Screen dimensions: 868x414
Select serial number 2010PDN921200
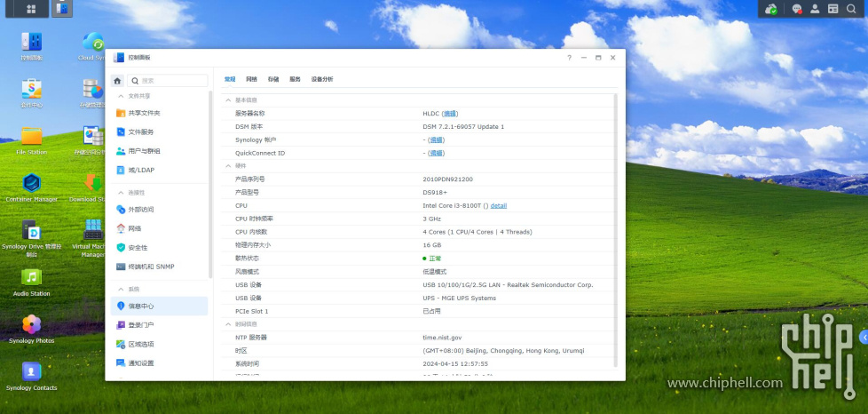(448, 179)
